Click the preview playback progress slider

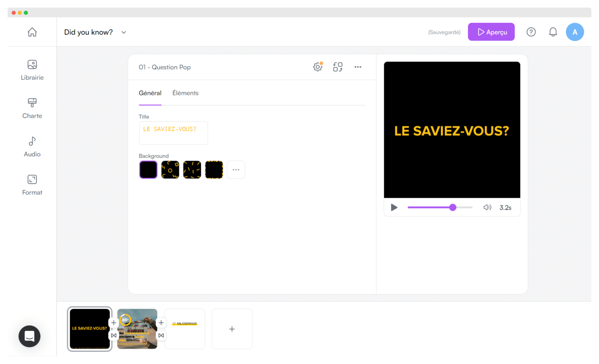(440, 207)
